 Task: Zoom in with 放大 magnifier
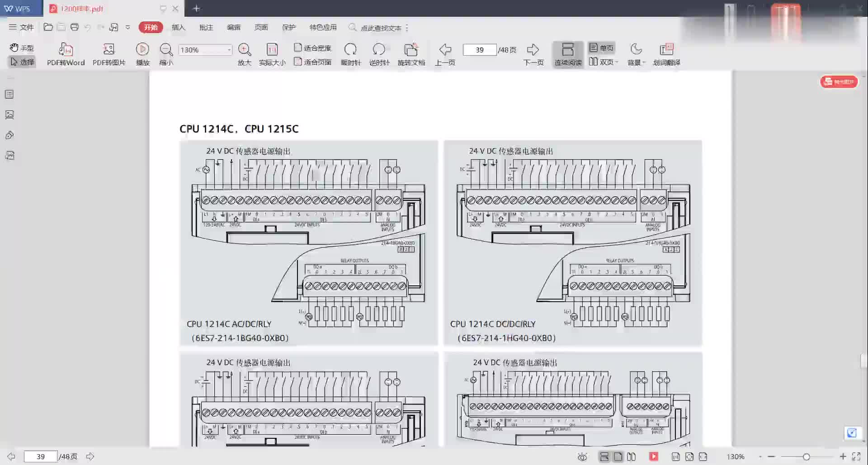(x=245, y=54)
